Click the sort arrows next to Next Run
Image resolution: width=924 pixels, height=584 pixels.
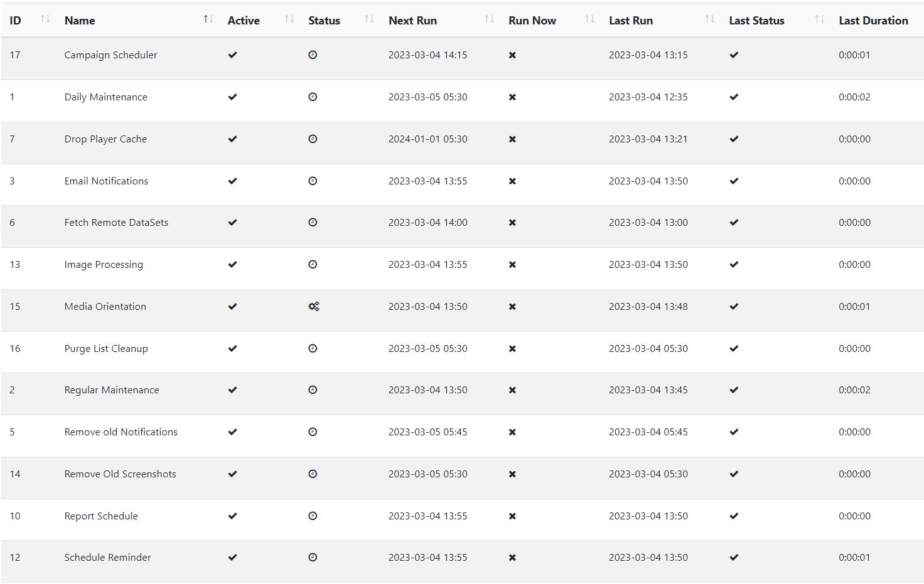489,19
